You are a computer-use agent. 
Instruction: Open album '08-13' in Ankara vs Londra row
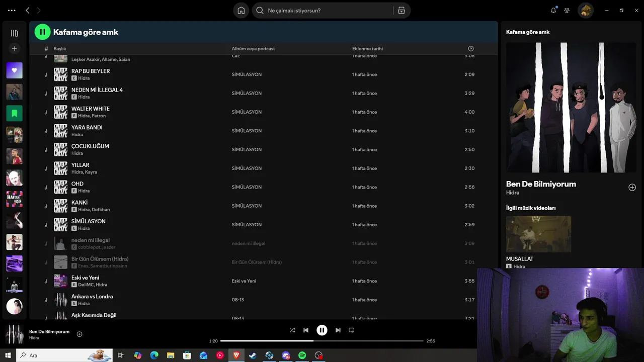237,300
